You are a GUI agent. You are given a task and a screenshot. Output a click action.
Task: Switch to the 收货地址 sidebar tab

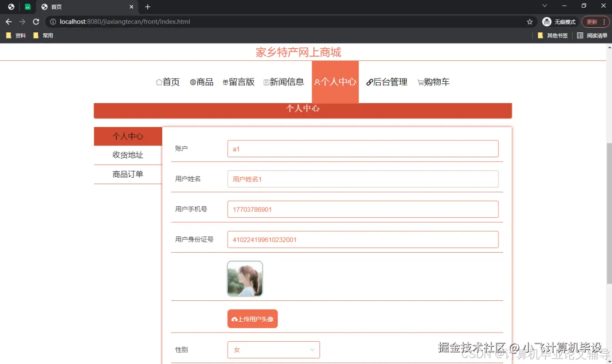128,155
